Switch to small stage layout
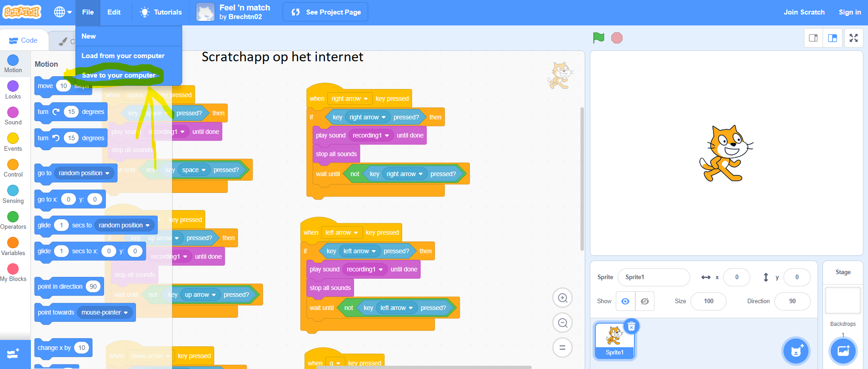Viewport: 868px width, 369px height. coord(813,38)
